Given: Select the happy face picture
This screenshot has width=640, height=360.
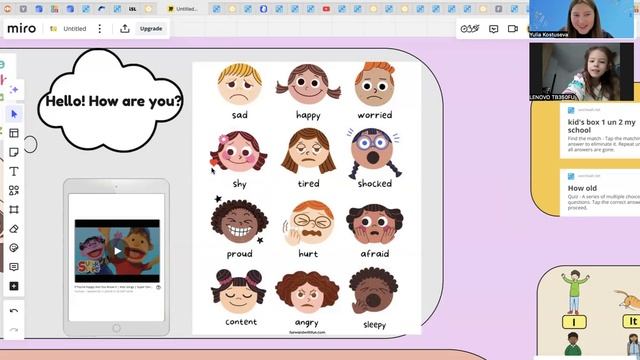Looking at the screenshot, I should coord(308,84).
